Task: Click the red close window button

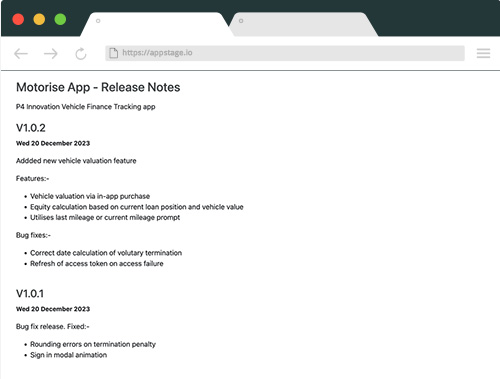Action: click(x=18, y=19)
